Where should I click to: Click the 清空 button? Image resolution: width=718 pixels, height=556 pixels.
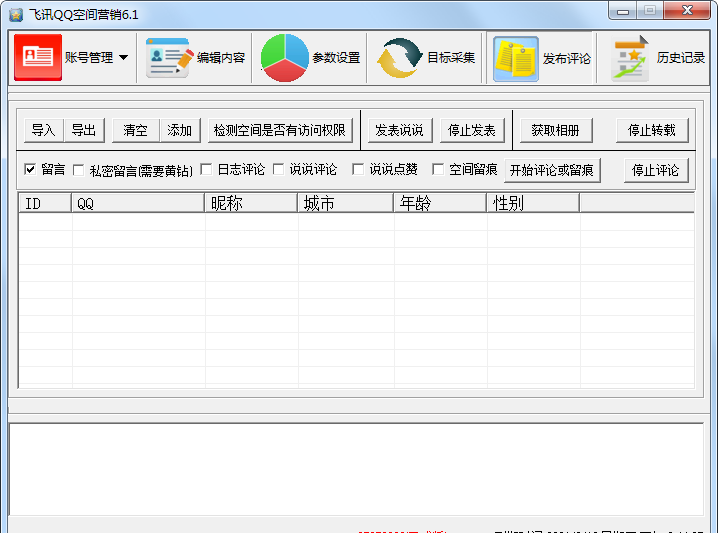(136, 131)
